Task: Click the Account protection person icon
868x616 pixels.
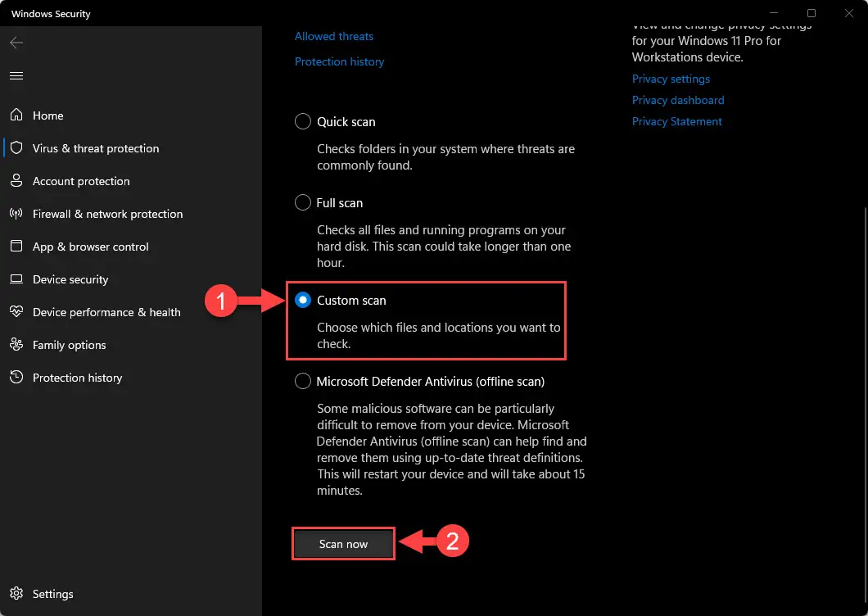Action: tap(16, 180)
